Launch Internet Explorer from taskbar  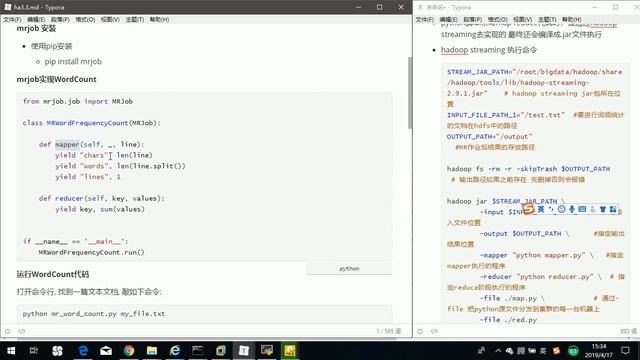(175, 351)
